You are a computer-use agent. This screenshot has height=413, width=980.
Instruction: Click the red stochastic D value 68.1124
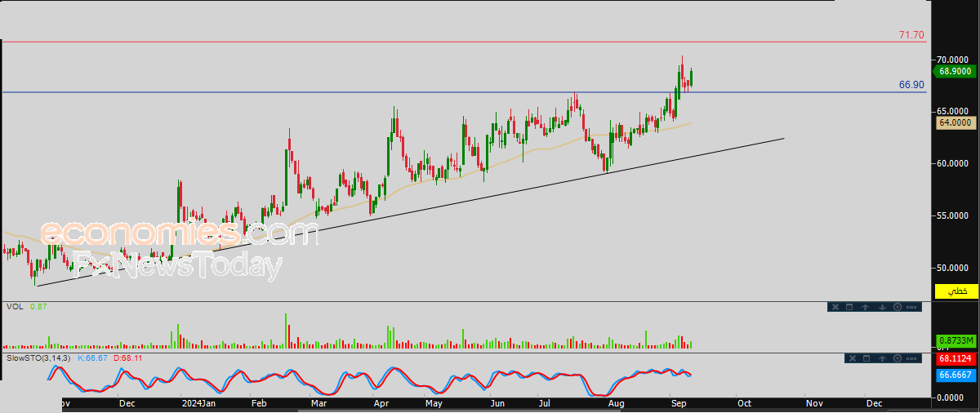955,359
